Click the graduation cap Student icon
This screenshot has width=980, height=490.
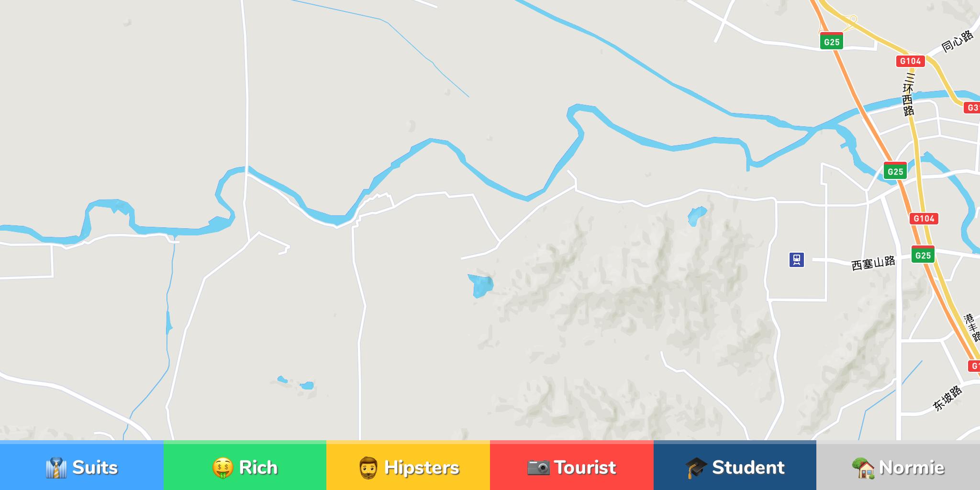(x=696, y=468)
